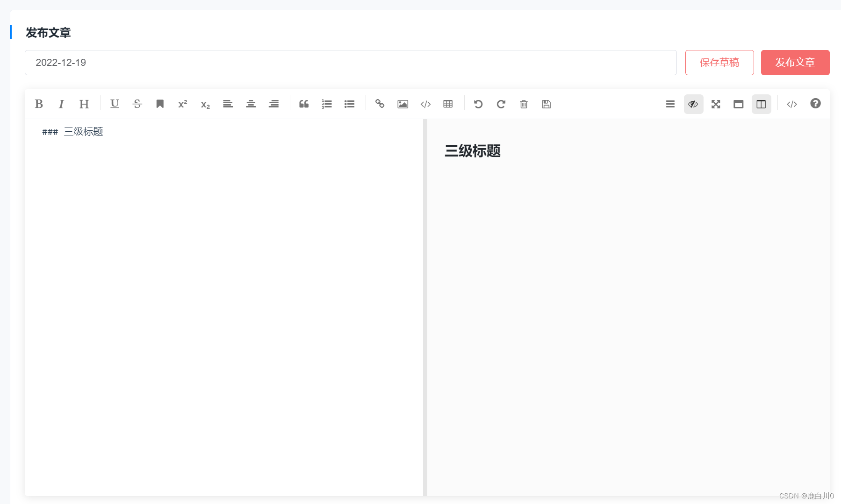Image resolution: width=841 pixels, height=504 pixels.
Task: Clear editor content with trash icon
Action: pos(524,104)
